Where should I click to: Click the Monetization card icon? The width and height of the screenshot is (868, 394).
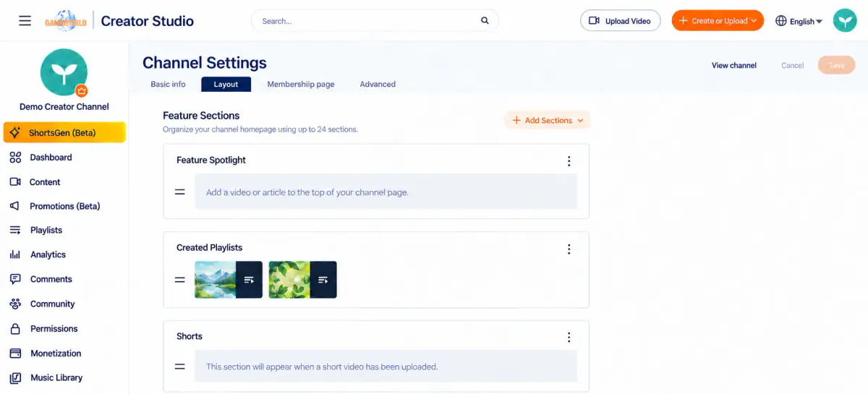(x=15, y=354)
